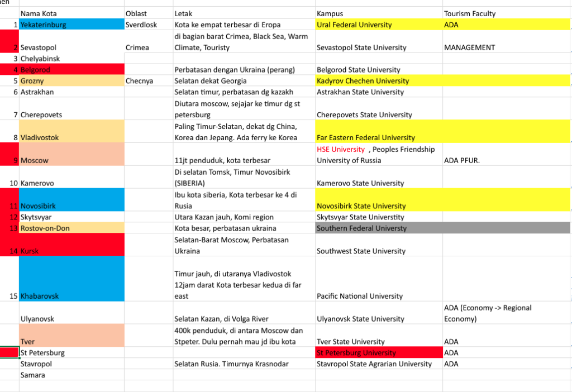Select the Ural Federal University cell
Image resolution: width=572 pixels, height=392 pixels.
pyautogui.click(x=378, y=25)
